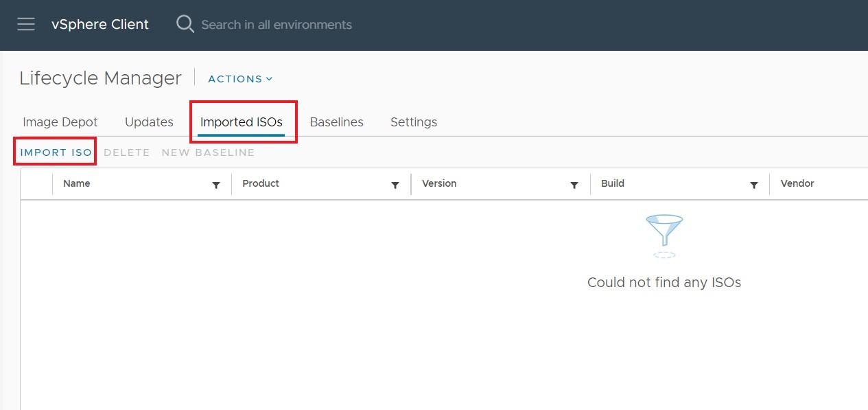
Task: Switch to the Updates tab
Action: coord(149,122)
